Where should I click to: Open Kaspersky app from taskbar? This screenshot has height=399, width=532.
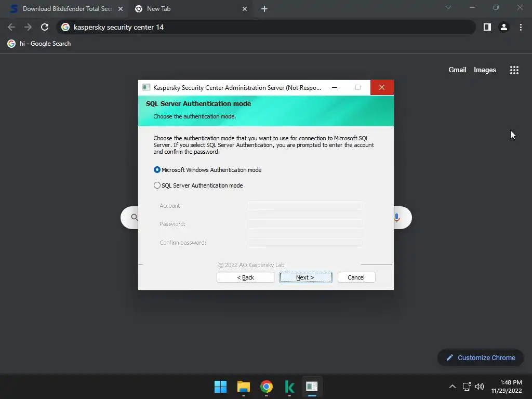[289, 387]
